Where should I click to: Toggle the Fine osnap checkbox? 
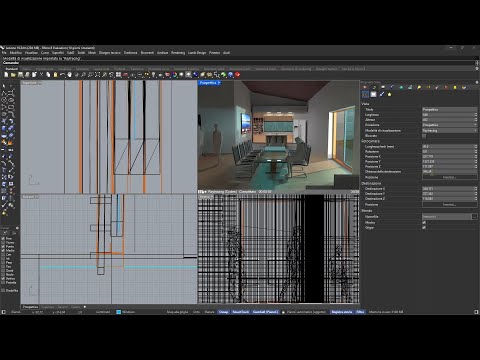pyautogui.click(x=3, y=239)
